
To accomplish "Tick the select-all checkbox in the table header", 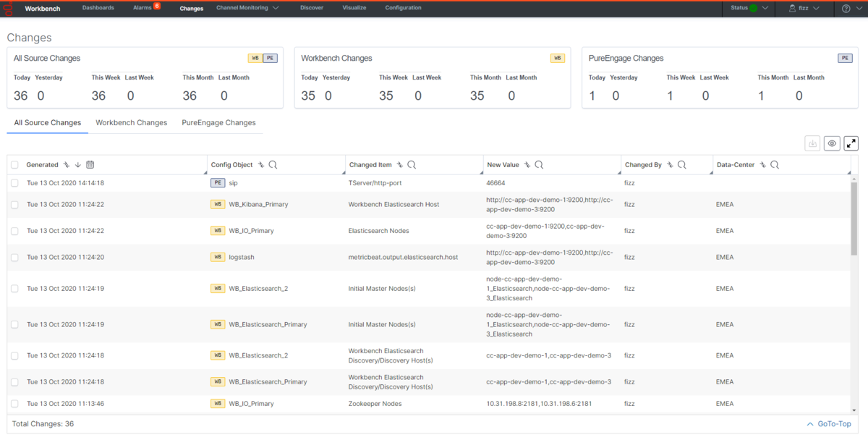I will [15, 165].
